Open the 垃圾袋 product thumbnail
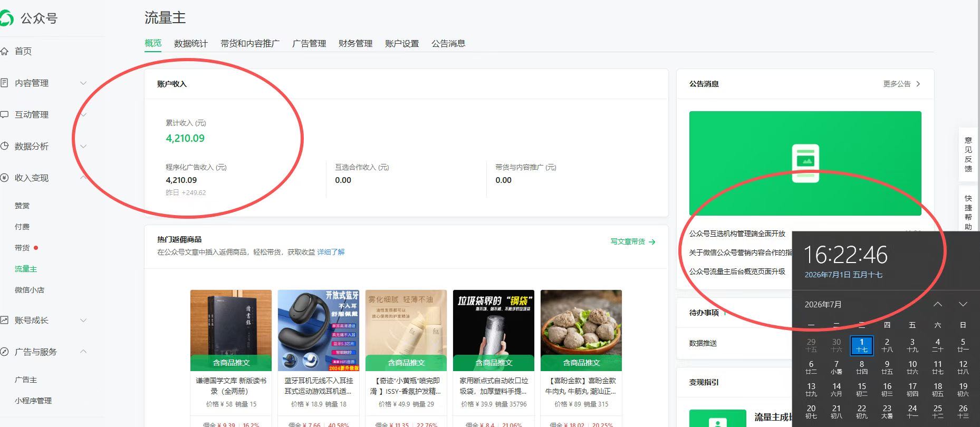Image resolution: width=980 pixels, height=427 pixels. 494,331
